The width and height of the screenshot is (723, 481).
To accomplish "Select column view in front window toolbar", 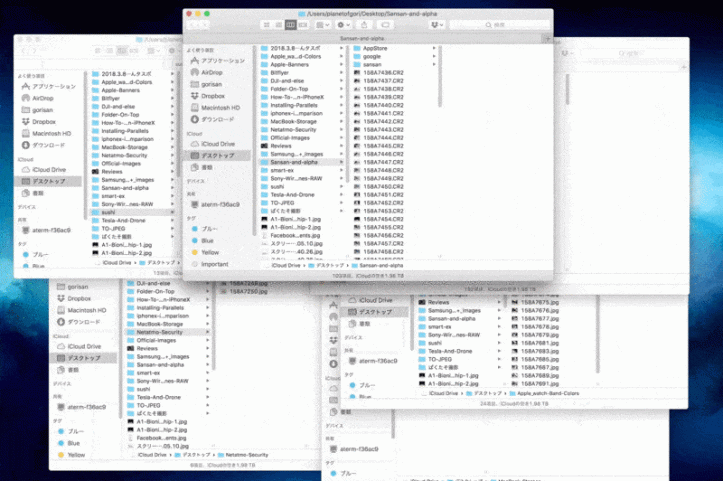I will [x=290, y=24].
